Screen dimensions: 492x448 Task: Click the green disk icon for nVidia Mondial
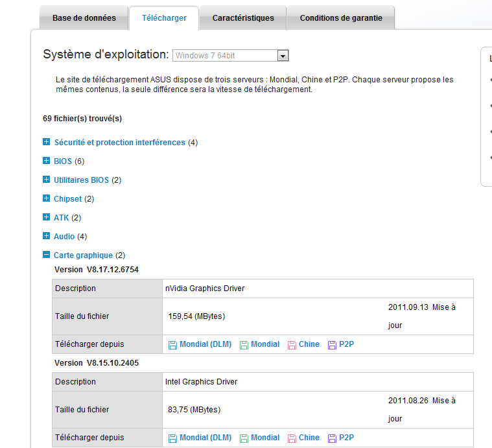pyautogui.click(x=244, y=345)
